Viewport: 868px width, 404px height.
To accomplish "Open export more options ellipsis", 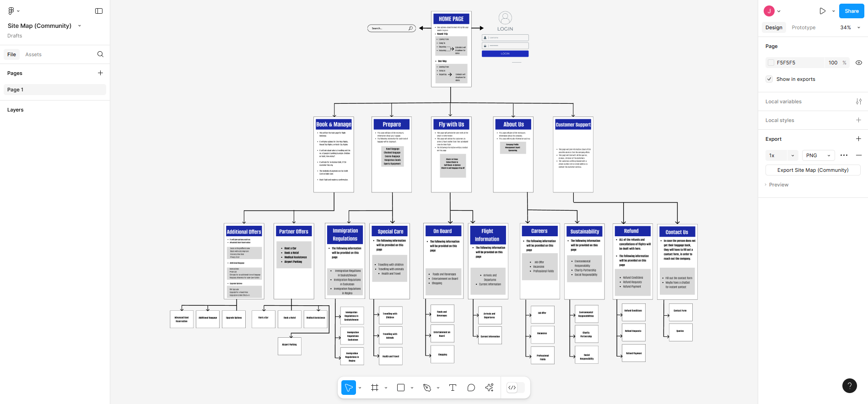I will (x=844, y=155).
